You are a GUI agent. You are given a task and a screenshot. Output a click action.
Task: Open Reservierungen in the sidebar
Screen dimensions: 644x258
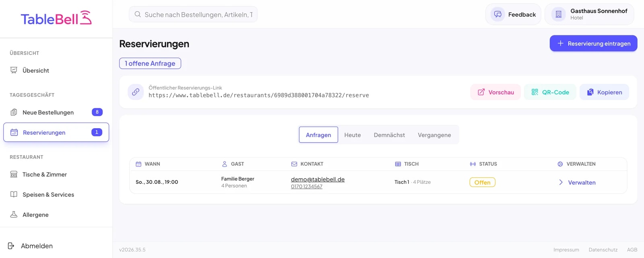pos(56,132)
